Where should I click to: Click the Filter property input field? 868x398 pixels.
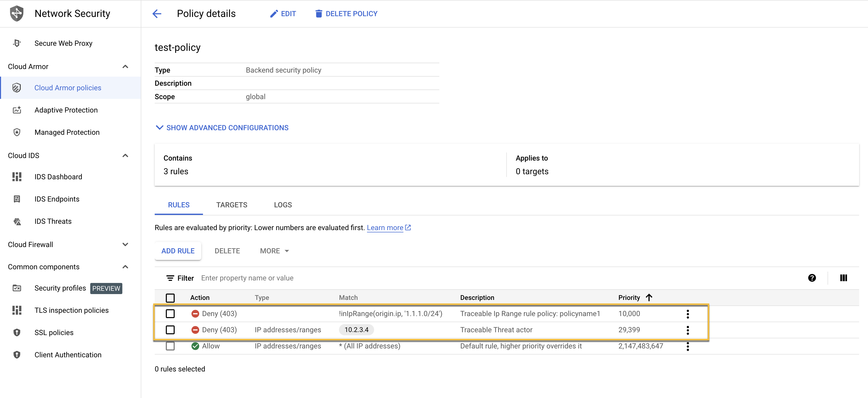pyautogui.click(x=499, y=278)
